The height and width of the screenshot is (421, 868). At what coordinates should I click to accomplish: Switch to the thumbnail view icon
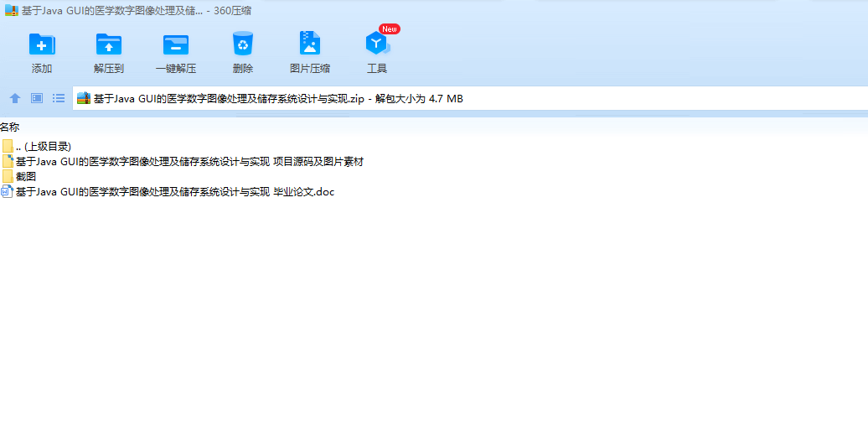(x=37, y=99)
